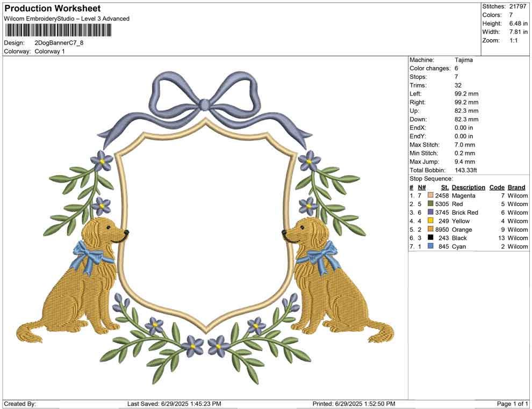Click the Magenta color swatch in stop sequence
The image size is (532, 409).
click(x=432, y=195)
